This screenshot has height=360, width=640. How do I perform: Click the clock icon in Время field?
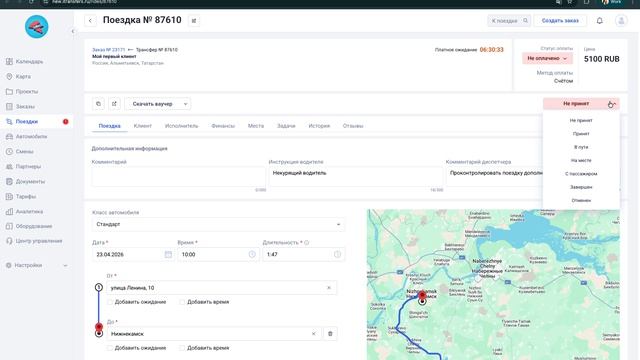click(252, 254)
